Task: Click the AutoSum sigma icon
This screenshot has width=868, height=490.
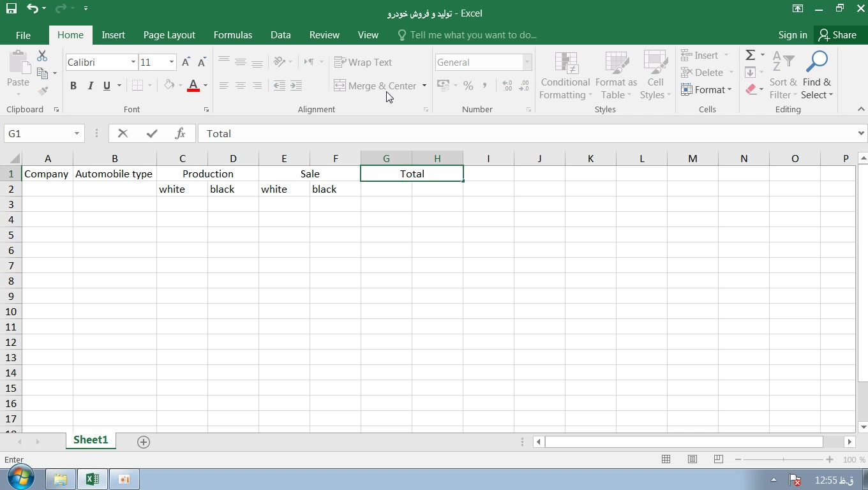Action: pos(751,55)
